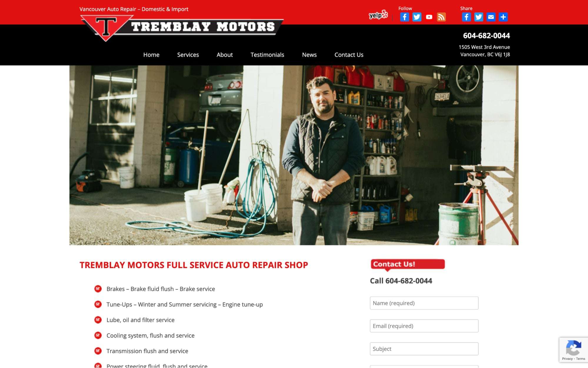
Task: Open the About page
Action: click(225, 55)
